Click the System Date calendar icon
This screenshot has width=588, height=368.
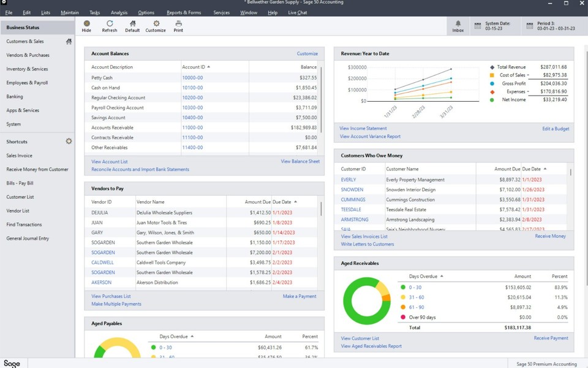(477, 25)
